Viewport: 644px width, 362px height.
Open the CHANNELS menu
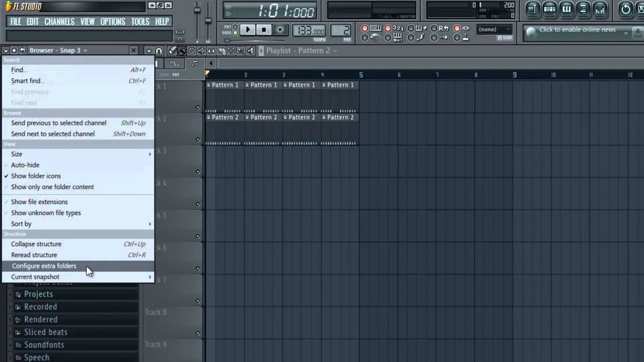59,22
